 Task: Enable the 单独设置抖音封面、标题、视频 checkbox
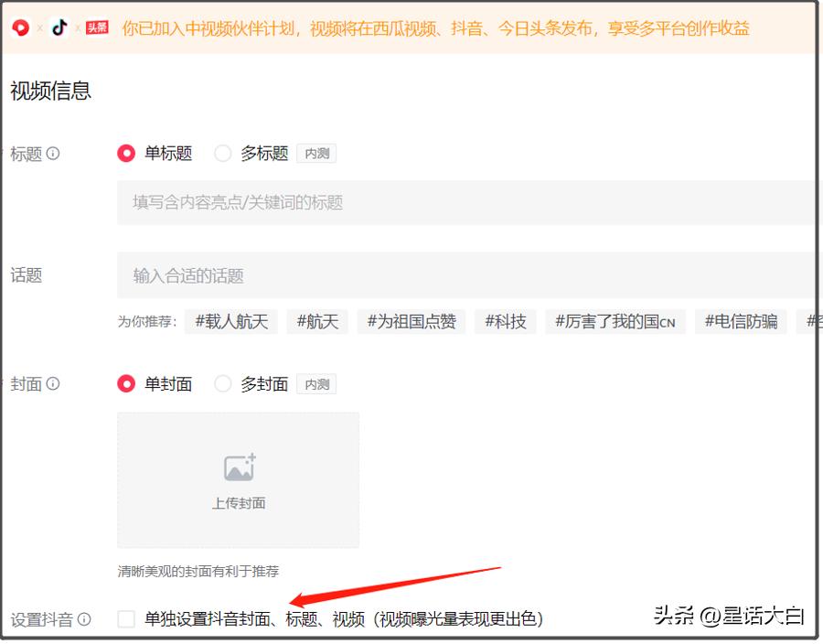[x=125, y=619]
